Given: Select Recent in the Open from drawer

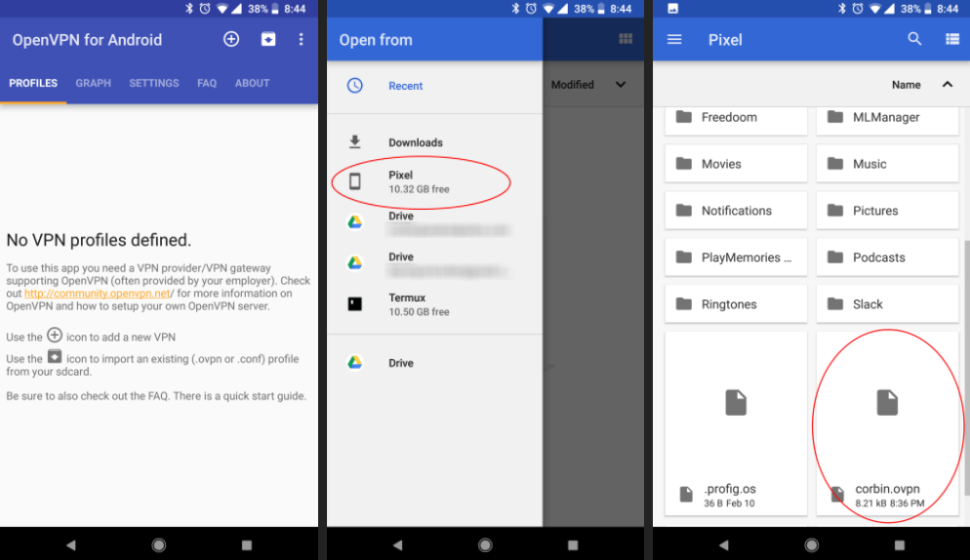Looking at the screenshot, I should [x=434, y=86].
